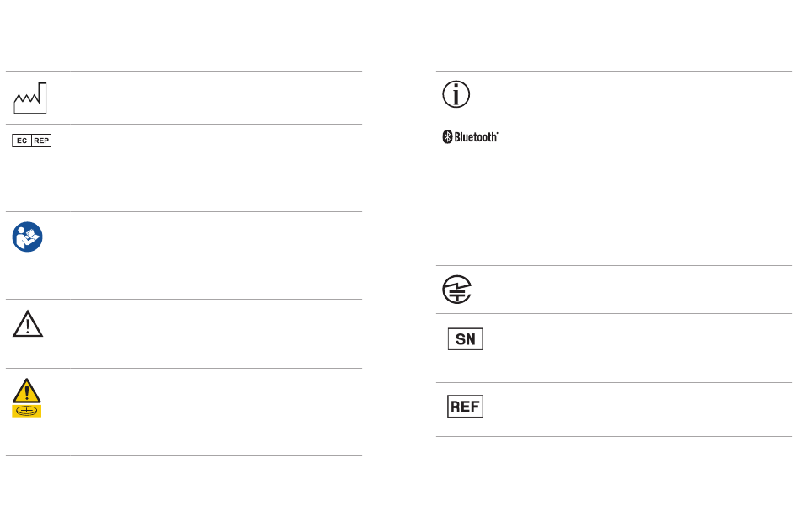Select the REP box of the representative mark
This screenshot has height=532, width=800.
coord(41,141)
